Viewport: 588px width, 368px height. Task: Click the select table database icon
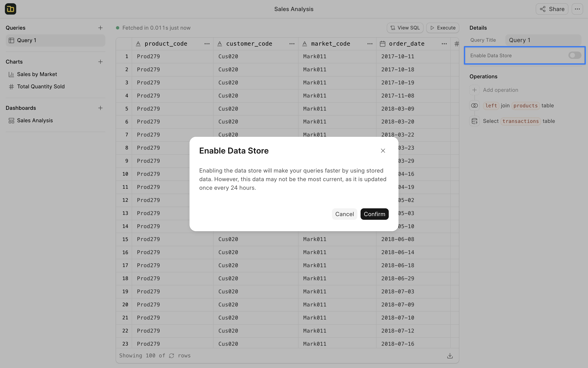(474, 121)
